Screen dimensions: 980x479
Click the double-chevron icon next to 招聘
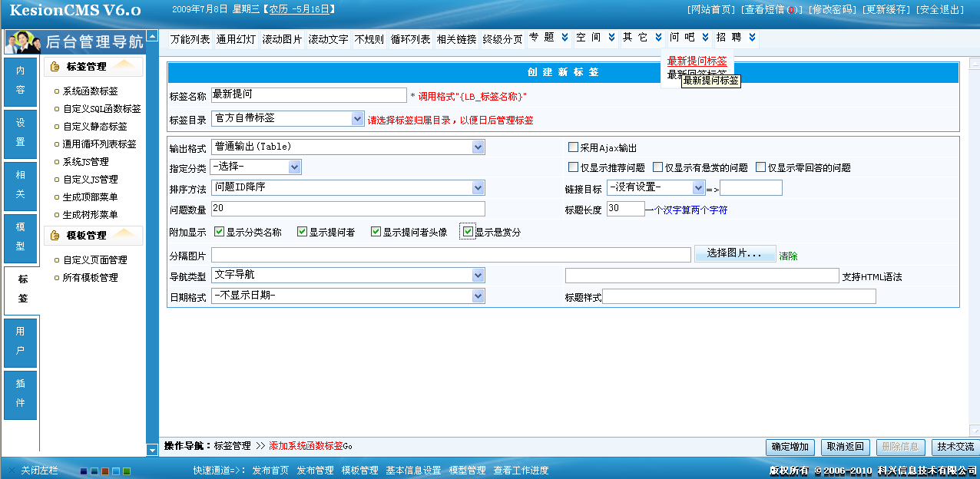(752, 38)
